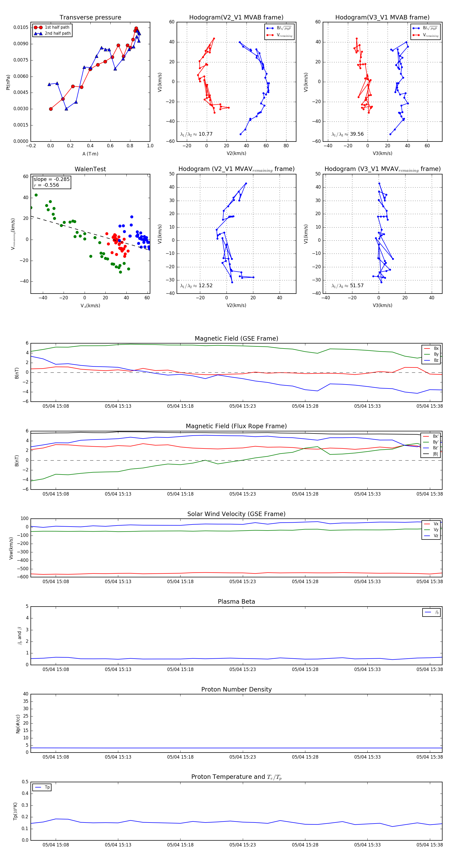Click the "Hodogram(V3_V1 MVAB frame)" plot title

[x=382, y=18]
